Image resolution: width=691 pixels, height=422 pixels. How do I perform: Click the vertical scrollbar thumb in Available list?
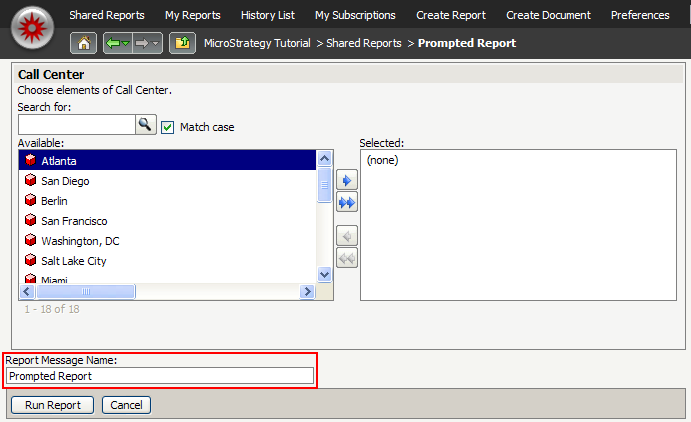(324, 185)
